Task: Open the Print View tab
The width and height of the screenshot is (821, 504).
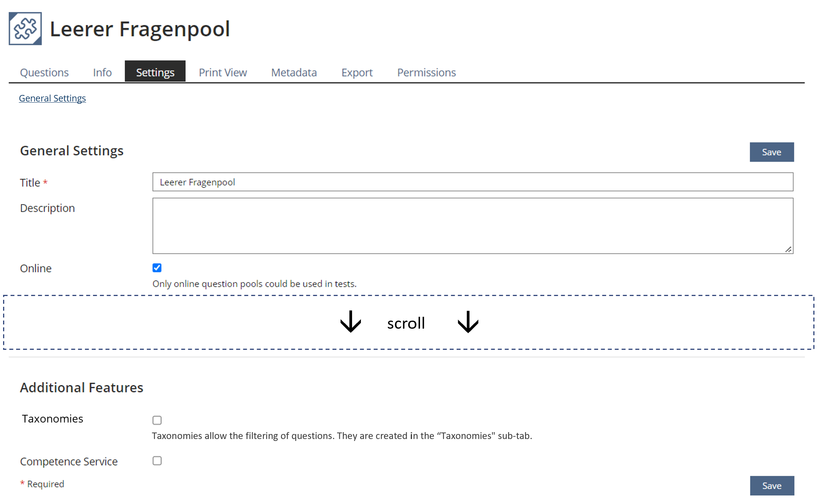Action: 223,72
